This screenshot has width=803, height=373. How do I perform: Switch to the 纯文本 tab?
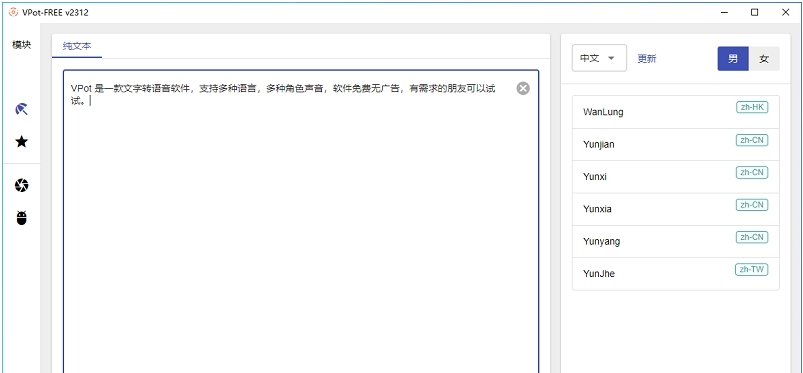[77, 46]
